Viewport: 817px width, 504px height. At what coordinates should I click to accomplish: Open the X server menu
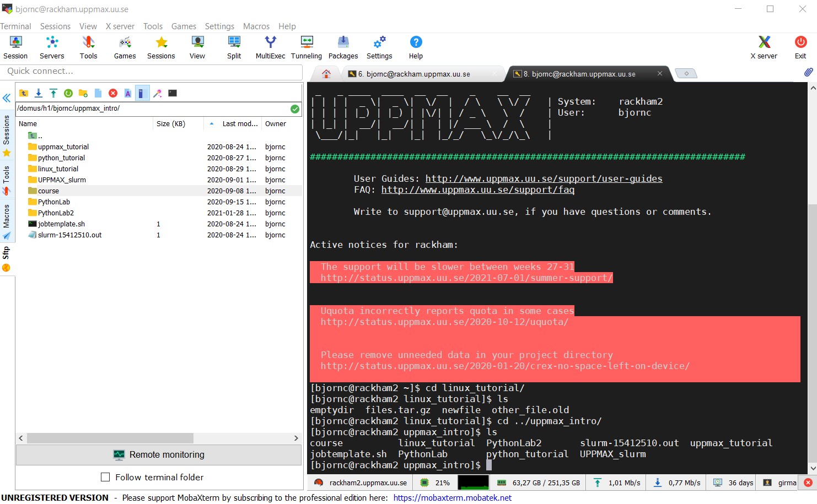pos(120,26)
